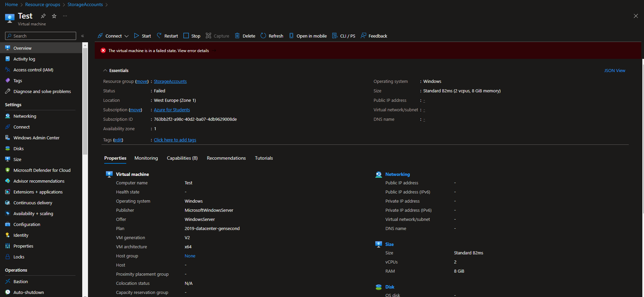
Task: Click the Start VM button
Action: 142,36
